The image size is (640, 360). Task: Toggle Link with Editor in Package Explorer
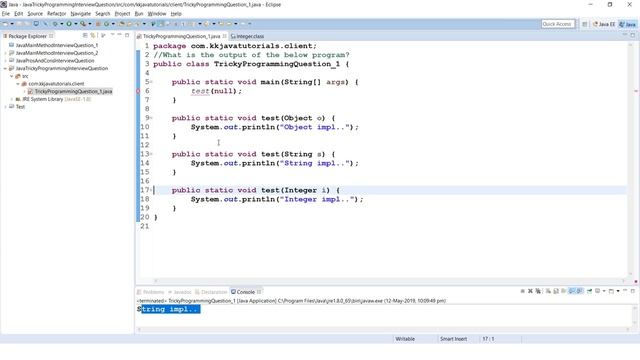93,36
